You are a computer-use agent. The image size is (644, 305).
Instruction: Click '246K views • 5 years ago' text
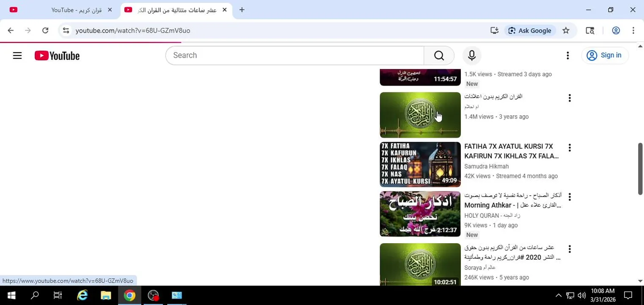point(497,277)
